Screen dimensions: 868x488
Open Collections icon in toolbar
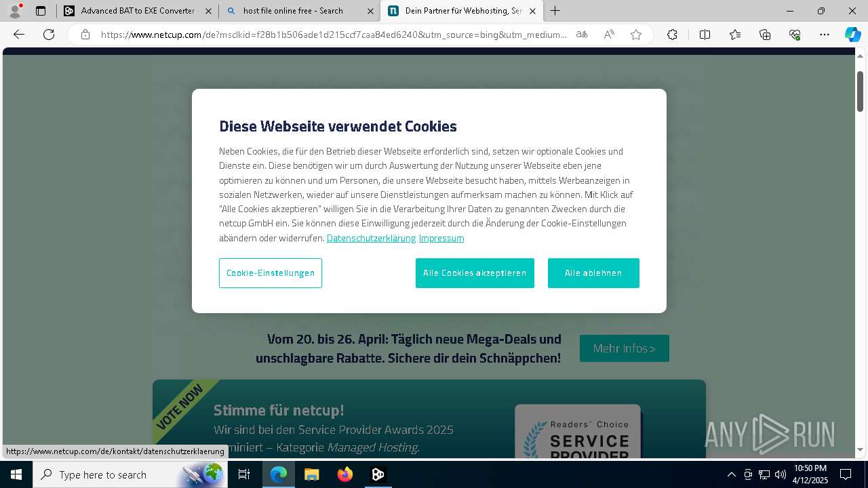point(765,35)
